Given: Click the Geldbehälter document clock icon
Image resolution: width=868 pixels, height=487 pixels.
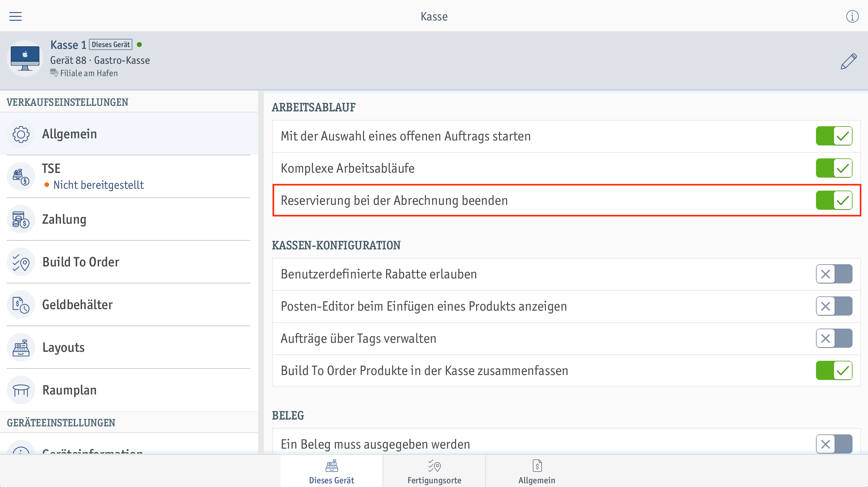Looking at the screenshot, I should click(x=21, y=305).
